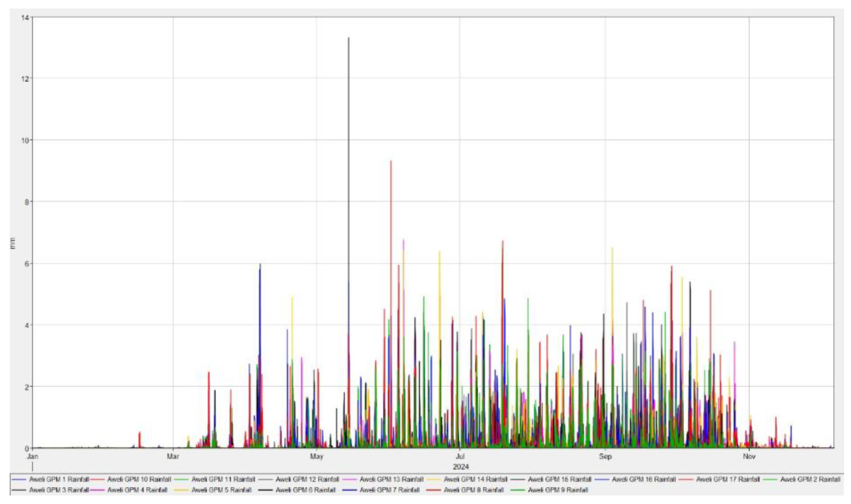This screenshot has width=851, height=504.
Task: Click the tallest black rainfall spike's peak
Action: click(348, 38)
